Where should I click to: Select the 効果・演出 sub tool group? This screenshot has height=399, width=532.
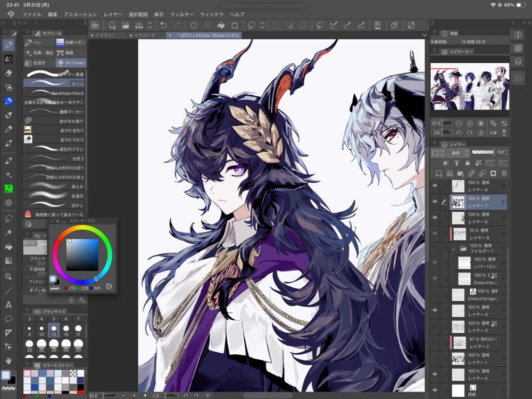click(39, 53)
